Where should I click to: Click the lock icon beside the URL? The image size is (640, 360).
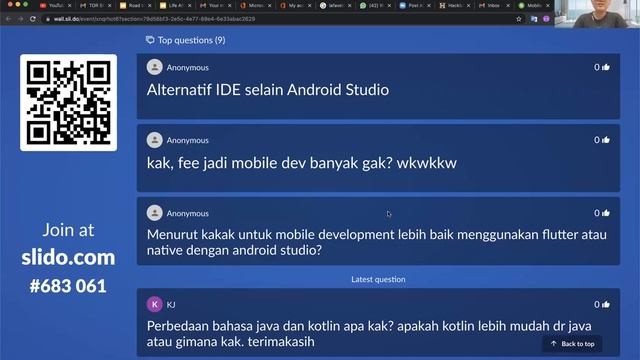(x=48, y=19)
